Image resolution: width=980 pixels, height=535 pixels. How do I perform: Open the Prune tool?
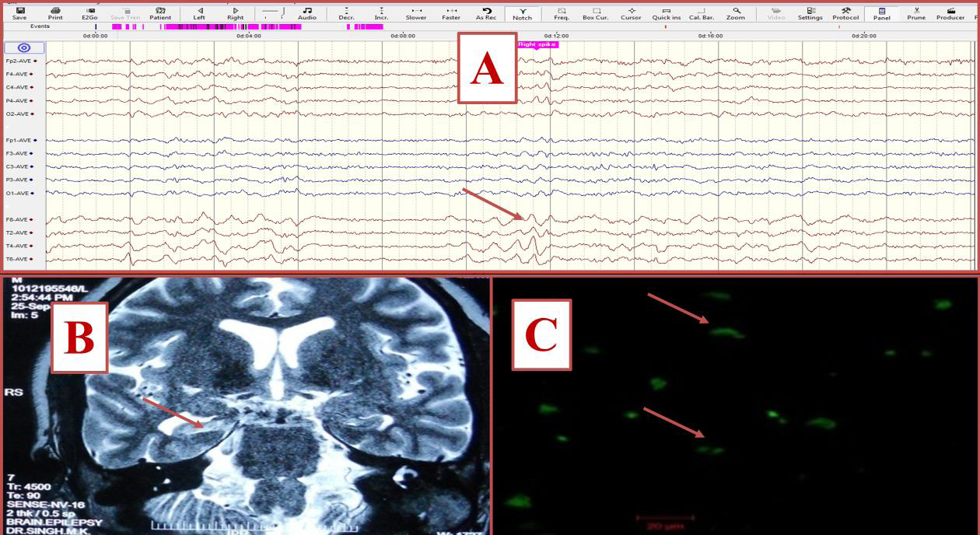pyautogui.click(x=916, y=13)
